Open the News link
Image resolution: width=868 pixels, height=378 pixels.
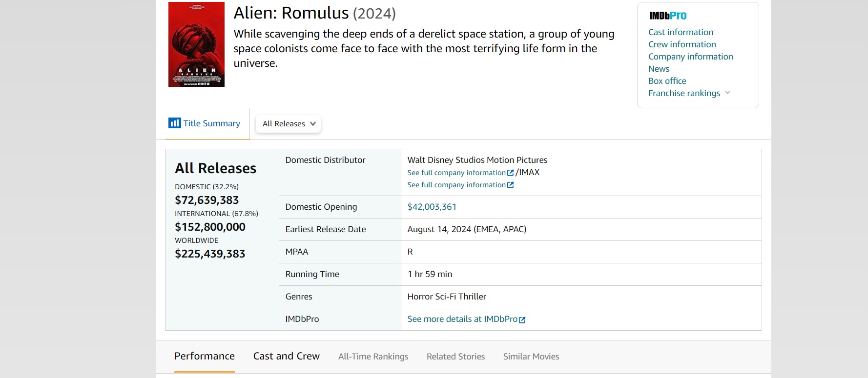tap(659, 69)
